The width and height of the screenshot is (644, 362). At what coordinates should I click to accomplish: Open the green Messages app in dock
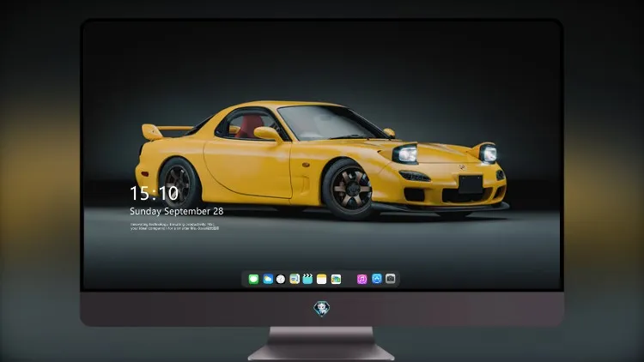[x=253, y=279]
